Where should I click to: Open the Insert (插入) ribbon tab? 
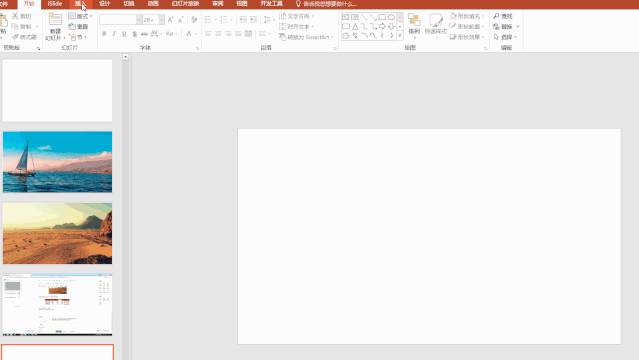(81, 4)
